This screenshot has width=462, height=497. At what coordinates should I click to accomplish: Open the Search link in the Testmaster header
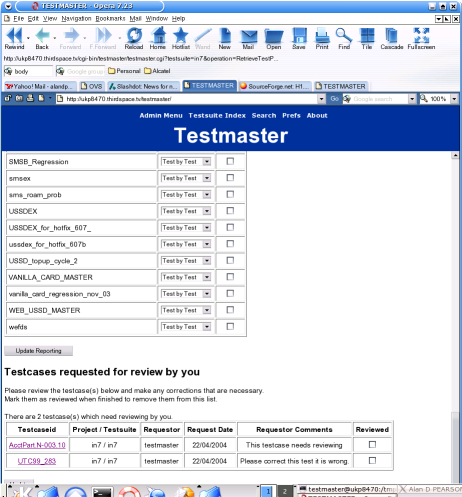(264, 115)
